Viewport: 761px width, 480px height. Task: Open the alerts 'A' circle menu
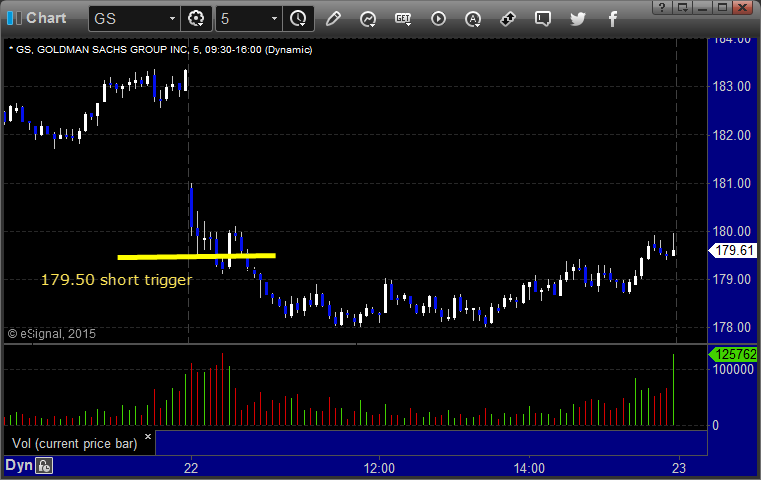coord(473,19)
